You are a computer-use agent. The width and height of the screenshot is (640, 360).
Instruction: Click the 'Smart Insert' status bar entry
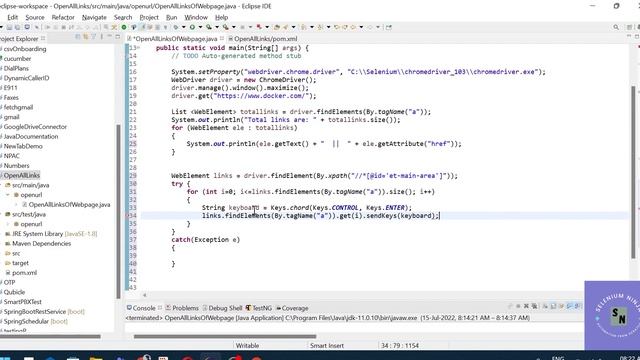(327, 345)
